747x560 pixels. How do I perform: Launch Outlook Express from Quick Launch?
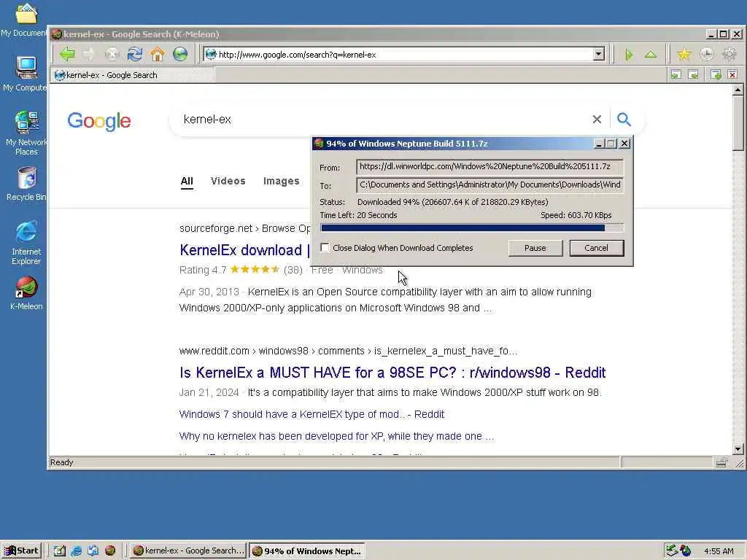pos(93,551)
